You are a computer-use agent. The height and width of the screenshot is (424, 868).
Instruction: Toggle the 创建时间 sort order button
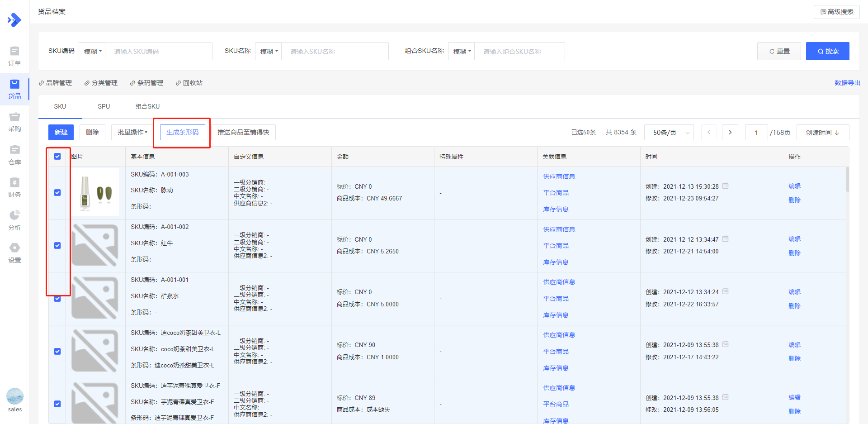(x=823, y=132)
